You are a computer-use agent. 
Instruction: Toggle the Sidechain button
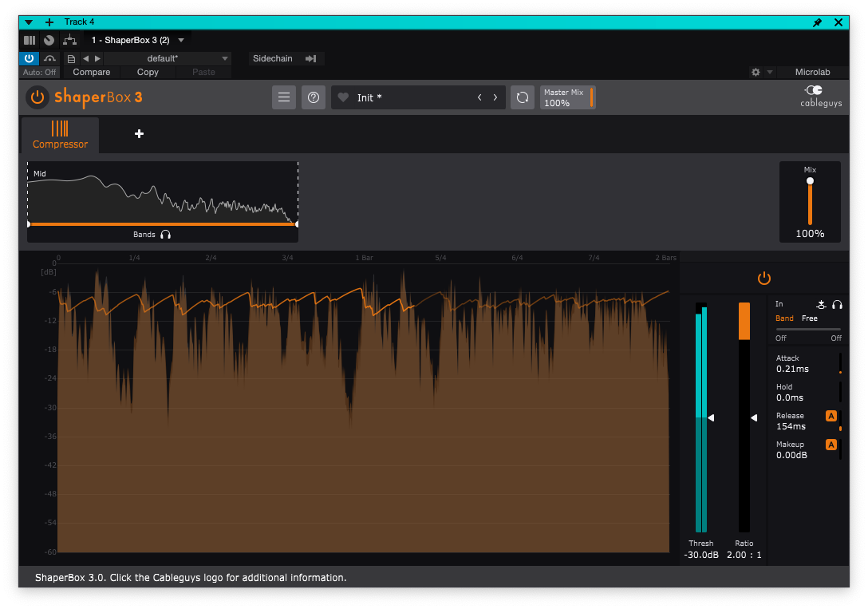point(272,58)
